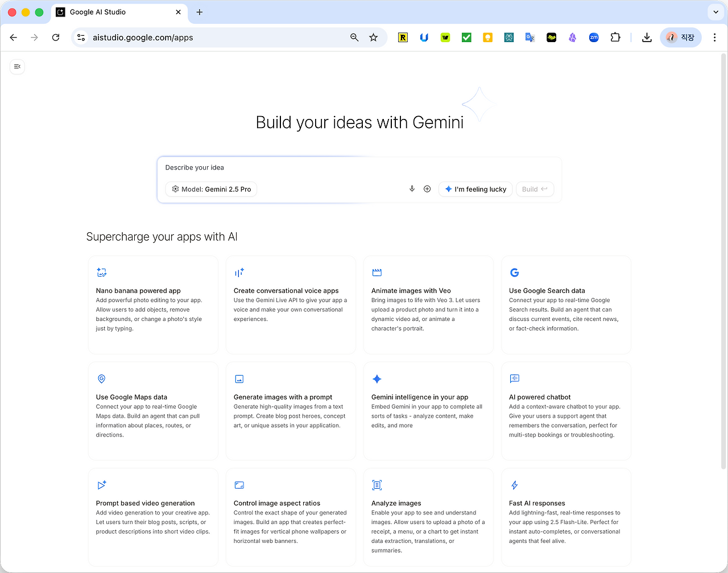Choose the Prompt based video generation card
Screen dimensions: 728x573
click(x=153, y=517)
